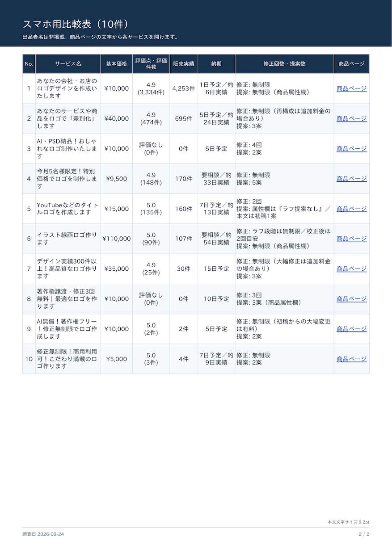Open 商品ページ link for service No. 1
This screenshot has width=392, height=554.
coord(351,88)
